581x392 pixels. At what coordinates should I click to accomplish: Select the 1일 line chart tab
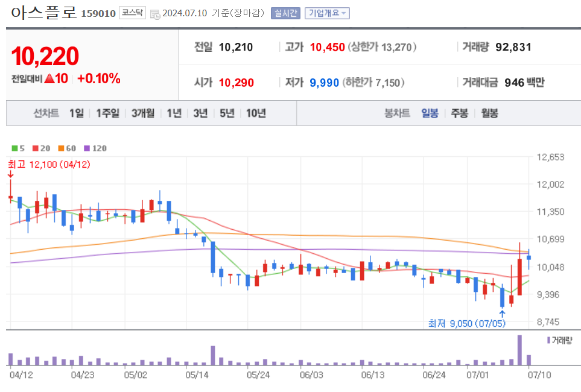77,113
